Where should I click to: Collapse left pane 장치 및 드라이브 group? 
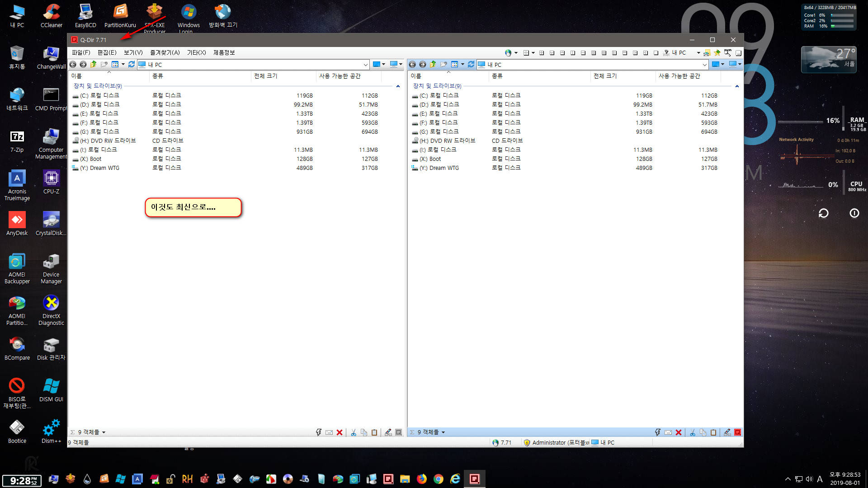pyautogui.click(x=398, y=86)
